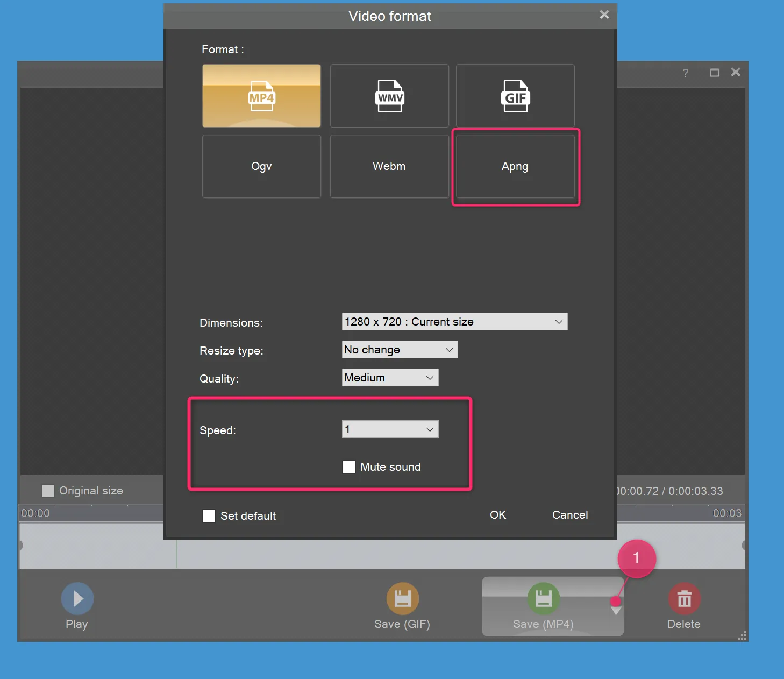The width and height of the screenshot is (784, 679).
Task: Close the Video format dialog
Action: pos(604,15)
